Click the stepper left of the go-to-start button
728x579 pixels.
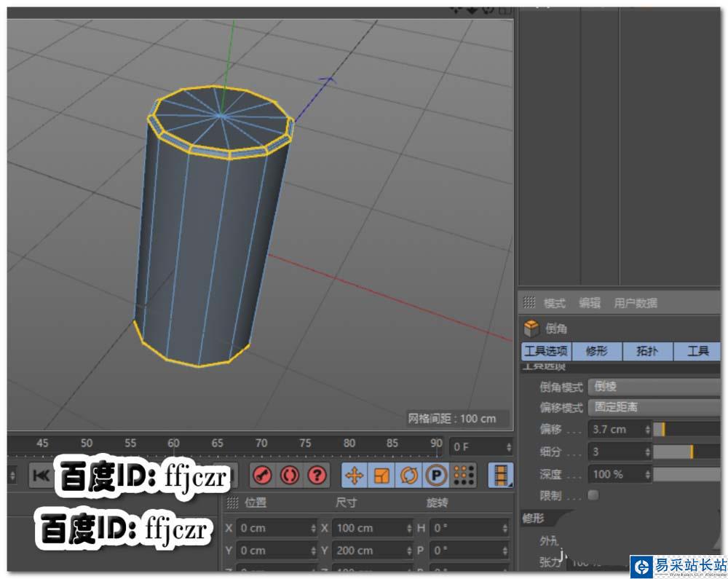(x=12, y=476)
